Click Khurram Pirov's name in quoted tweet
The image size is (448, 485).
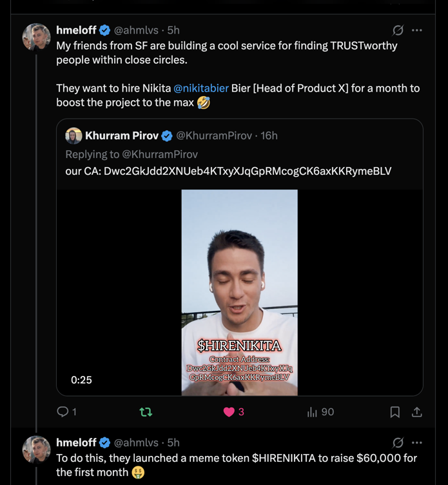click(x=121, y=135)
